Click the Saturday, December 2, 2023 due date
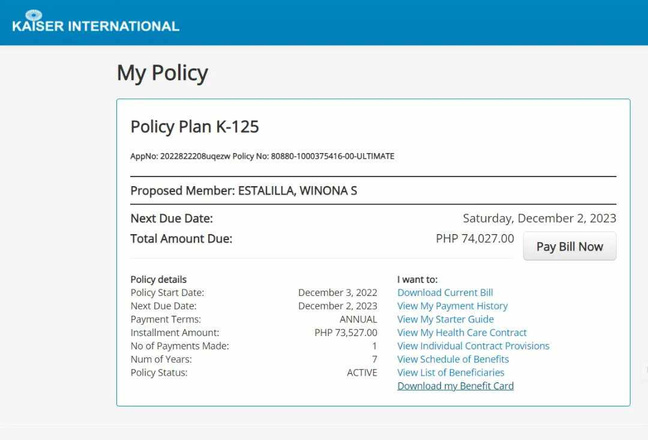Image resolution: width=648 pixels, height=440 pixels. 539,218
